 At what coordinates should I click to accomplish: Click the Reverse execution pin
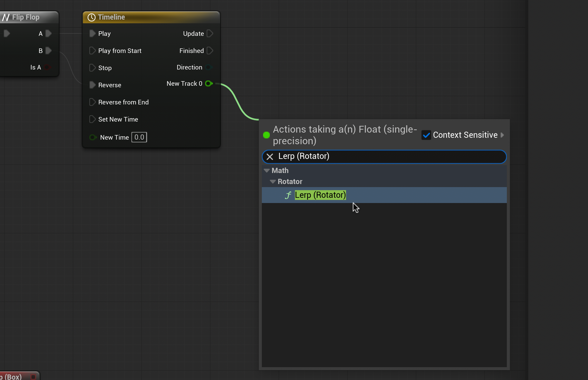click(92, 85)
